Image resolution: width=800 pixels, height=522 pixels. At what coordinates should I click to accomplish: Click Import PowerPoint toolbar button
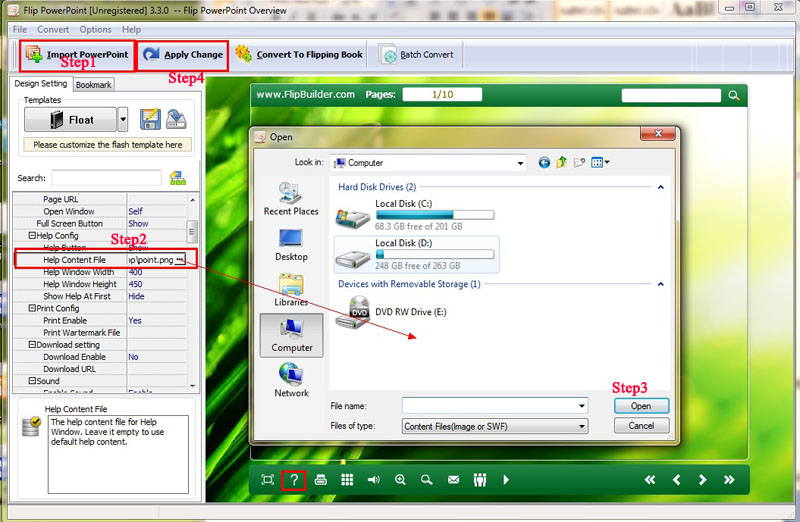(78, 55)
